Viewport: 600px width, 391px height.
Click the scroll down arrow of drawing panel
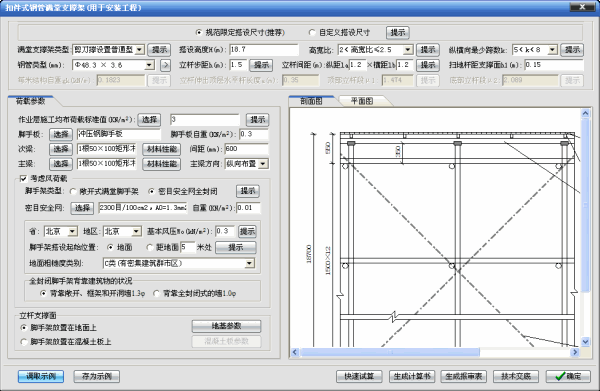[x=585, y=341]
